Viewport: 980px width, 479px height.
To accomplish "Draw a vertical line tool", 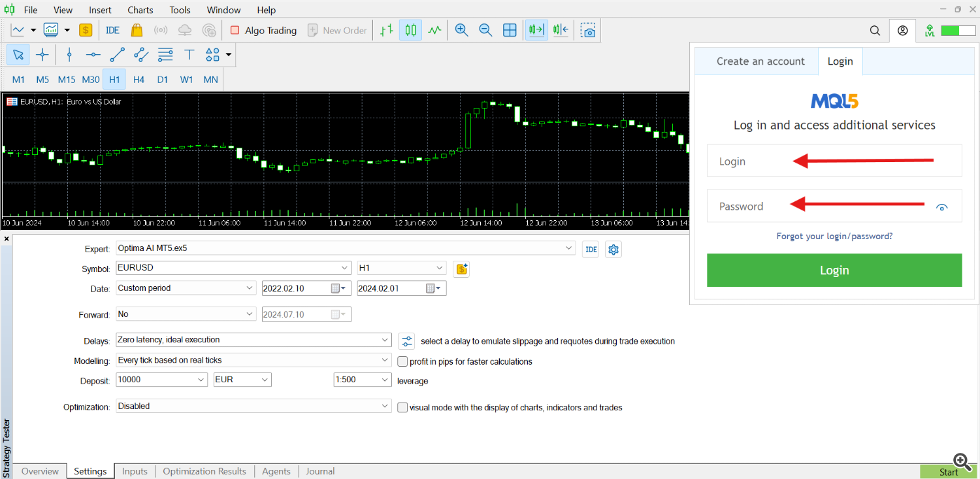I will click(x=69, y=54).
